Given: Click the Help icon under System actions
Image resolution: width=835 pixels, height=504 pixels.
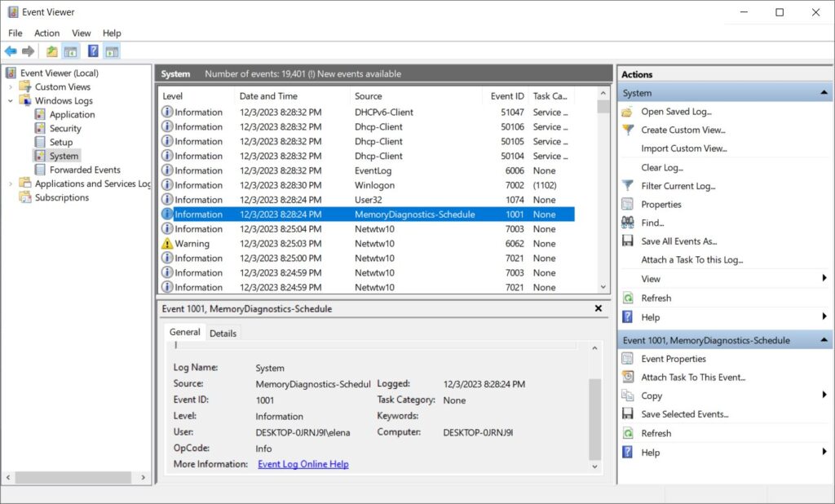Looking at the screenshot, I should pos(628,317).
